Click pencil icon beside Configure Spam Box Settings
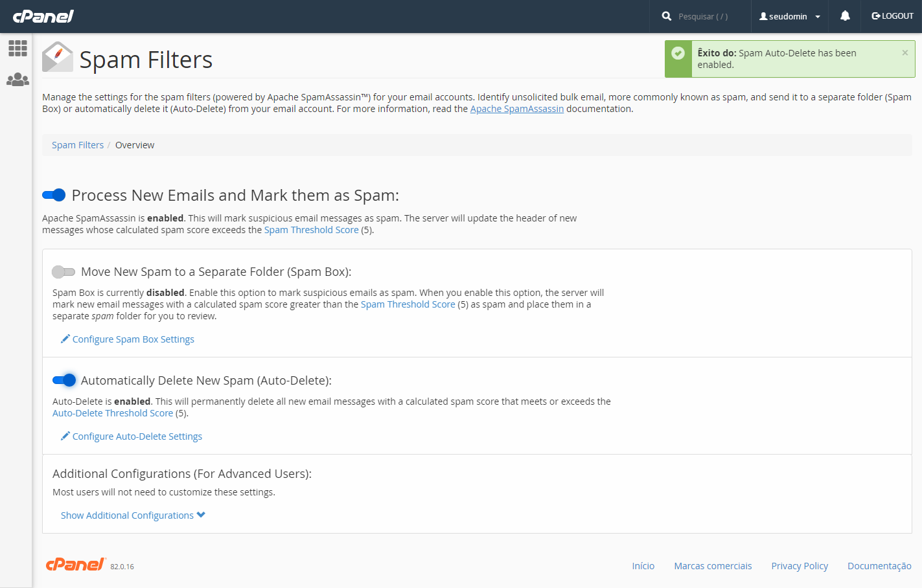The width and height of the screenshot is (922, 588). 65,339
